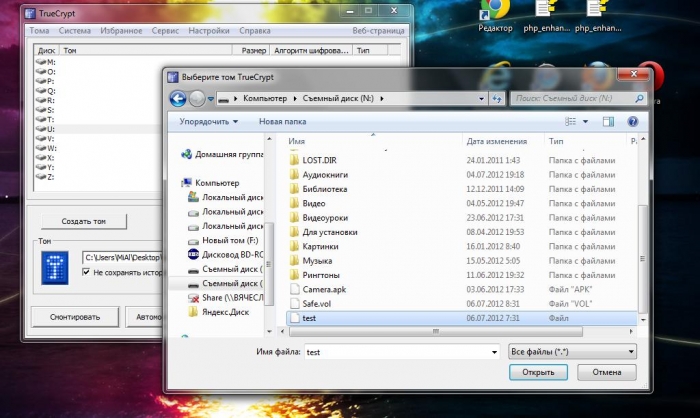Click the search field for Съемный диск

point(570,99)
